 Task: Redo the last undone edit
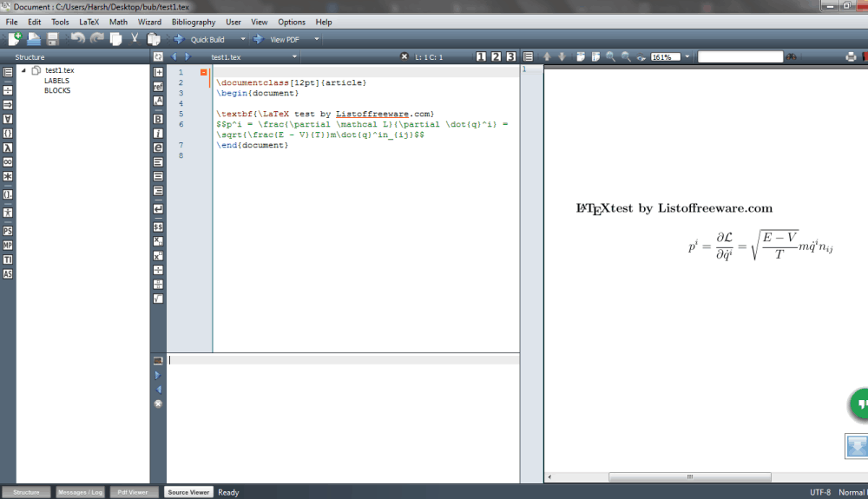pos(97,39)
